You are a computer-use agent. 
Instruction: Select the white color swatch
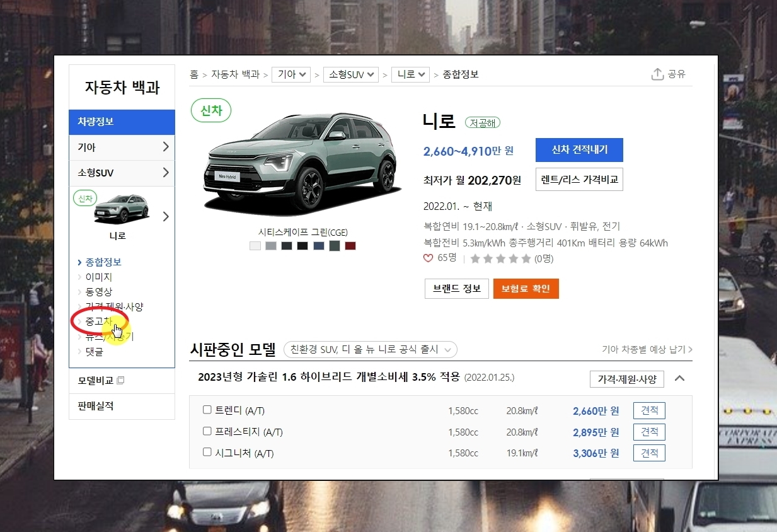coord(255,246)
